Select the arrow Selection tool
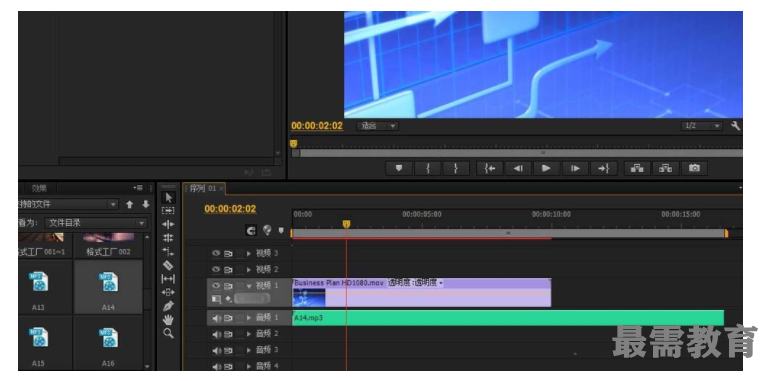Image resolution: width=764 pixels, height=381 pixels. pyautogui.click(x=168, y=198)
